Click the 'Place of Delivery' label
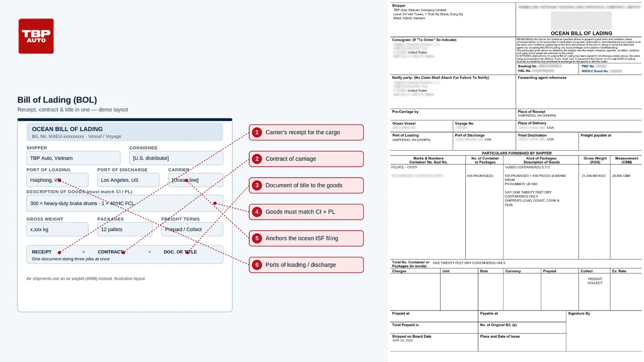Screen dimensions: 644x362 tap(532, 123)
